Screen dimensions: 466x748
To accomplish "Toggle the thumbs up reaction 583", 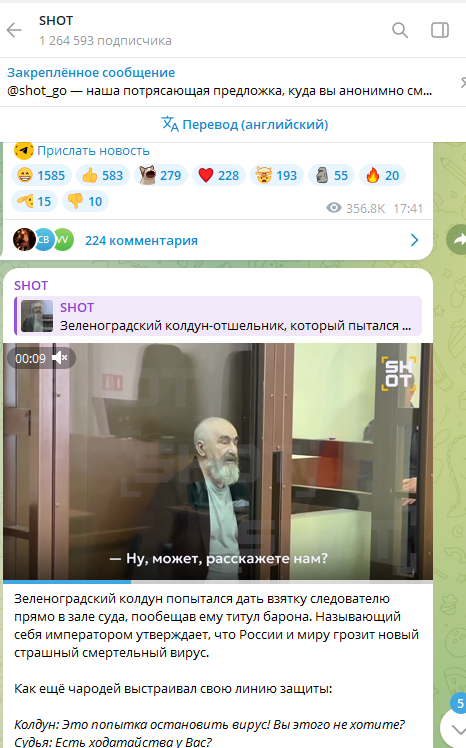I will click(x=103, y=176).
